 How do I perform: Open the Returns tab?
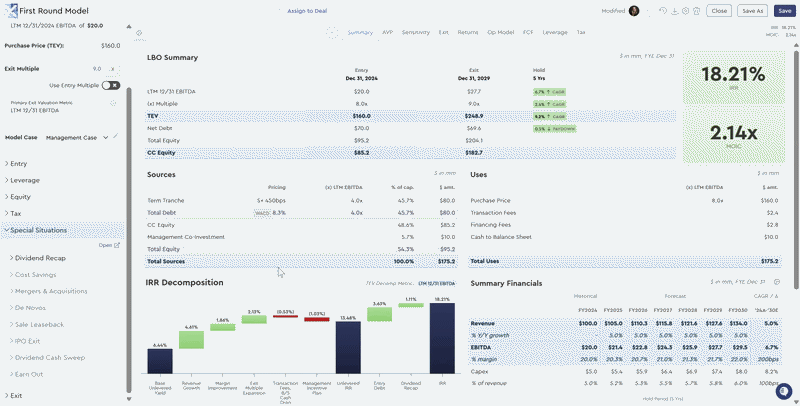pyautogui.click(x=468, y=32)
